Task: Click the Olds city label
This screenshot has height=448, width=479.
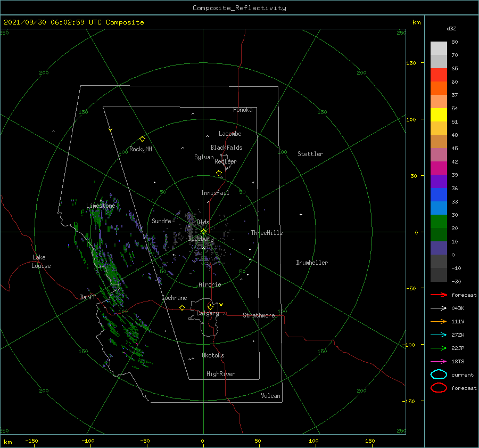Action: (x=203, y=222)
